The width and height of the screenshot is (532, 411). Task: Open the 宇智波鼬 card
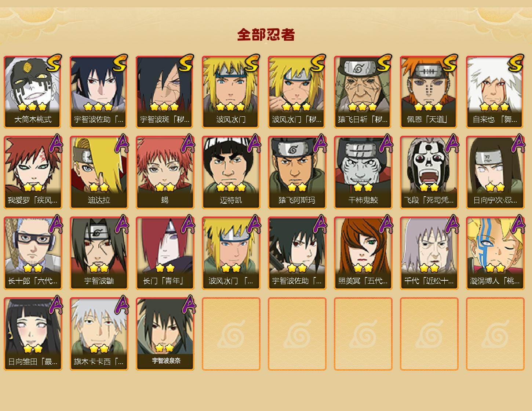(99, 253)
